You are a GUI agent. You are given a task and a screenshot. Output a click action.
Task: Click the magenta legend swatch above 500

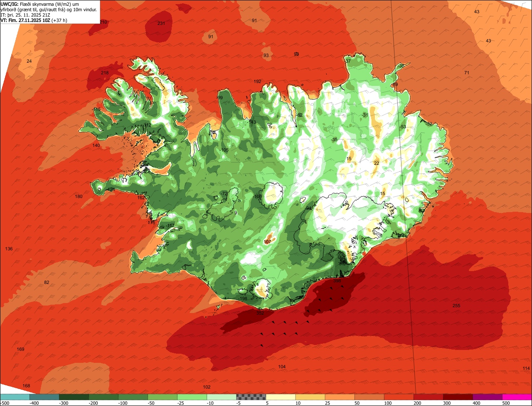click(x=517, y=397)
